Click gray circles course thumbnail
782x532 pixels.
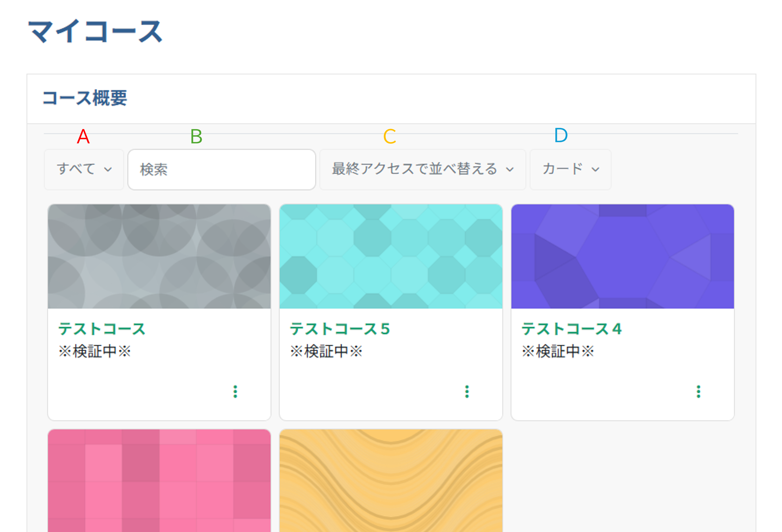coord(159,256)
